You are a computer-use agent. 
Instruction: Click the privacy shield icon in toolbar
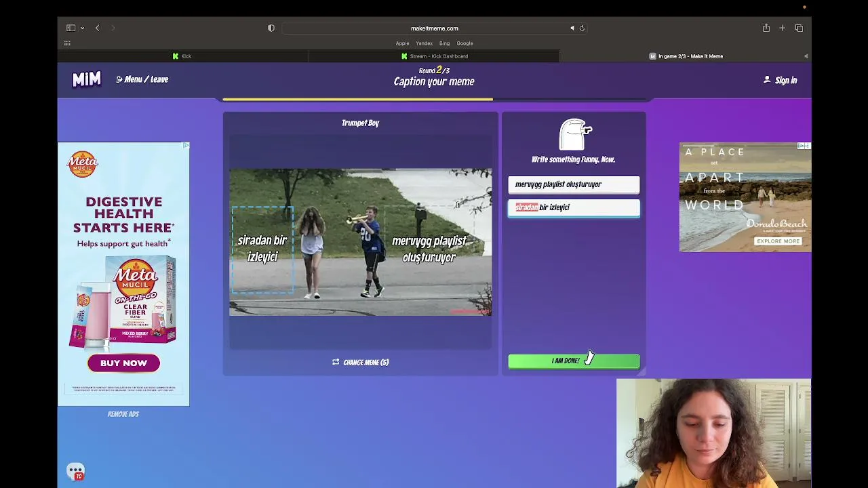271,28
